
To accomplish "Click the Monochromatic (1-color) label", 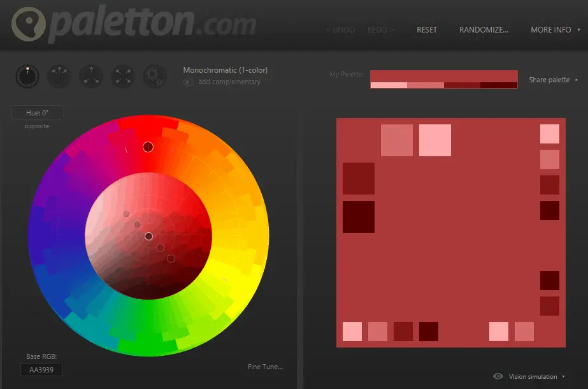I will point(226,70).
